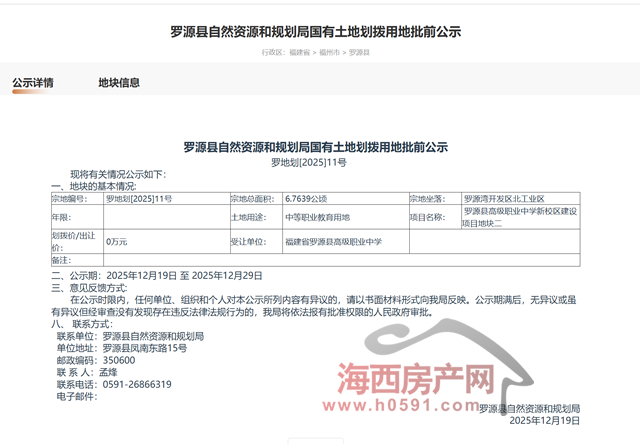Click the 罗源湾开发区北工业区 location cell
This screenshot has height=444, width=640.
(x=504, y=199)
